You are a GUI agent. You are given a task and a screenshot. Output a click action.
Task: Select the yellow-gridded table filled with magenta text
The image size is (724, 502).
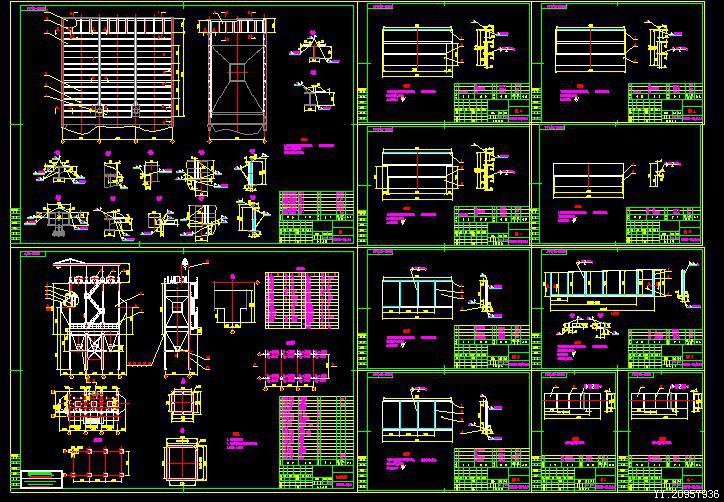pos(302,300)
